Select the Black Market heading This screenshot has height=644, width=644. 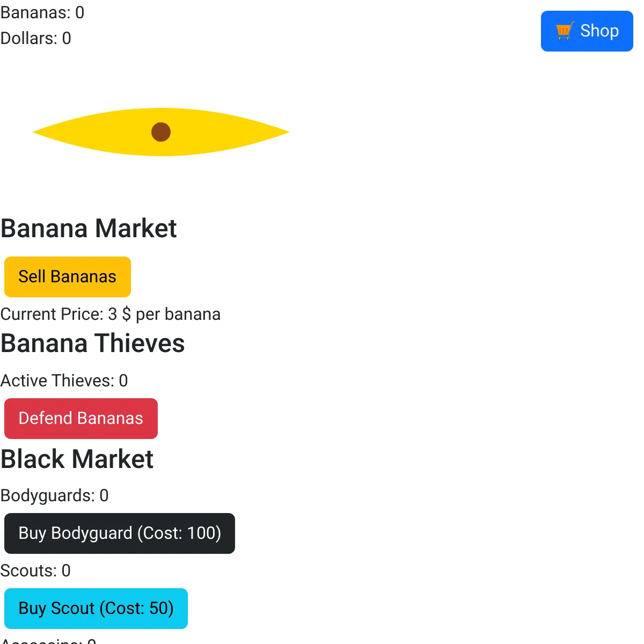[x=77, y=459]
